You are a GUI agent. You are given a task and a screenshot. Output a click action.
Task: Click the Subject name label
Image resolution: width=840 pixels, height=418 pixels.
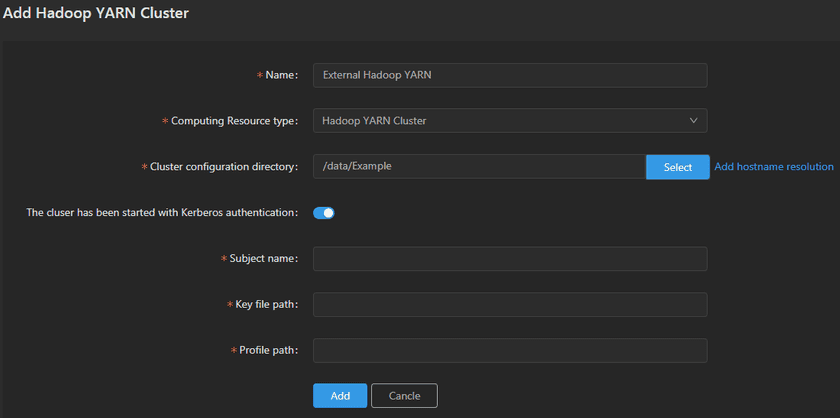tap(263, 259)
